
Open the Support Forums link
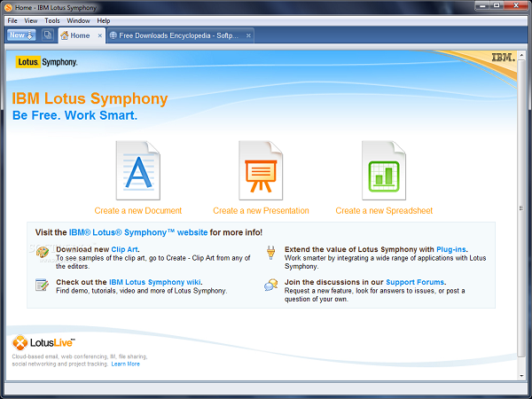coord(415,282)
